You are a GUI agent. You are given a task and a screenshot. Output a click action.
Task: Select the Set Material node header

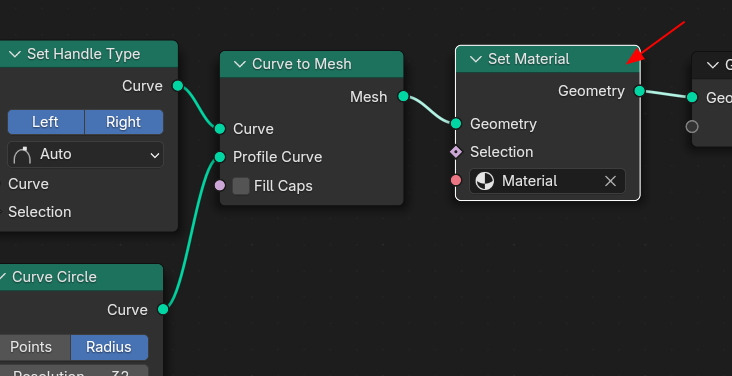pos(548,59)
